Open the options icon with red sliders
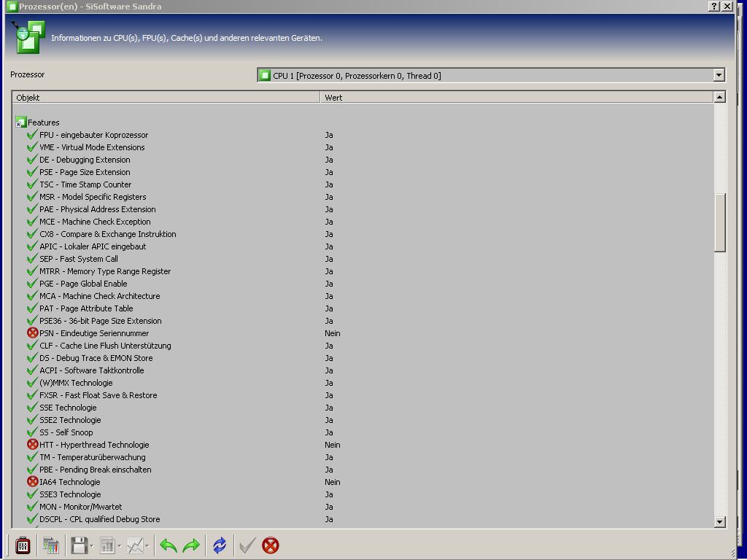 click(x=23, y=545)
